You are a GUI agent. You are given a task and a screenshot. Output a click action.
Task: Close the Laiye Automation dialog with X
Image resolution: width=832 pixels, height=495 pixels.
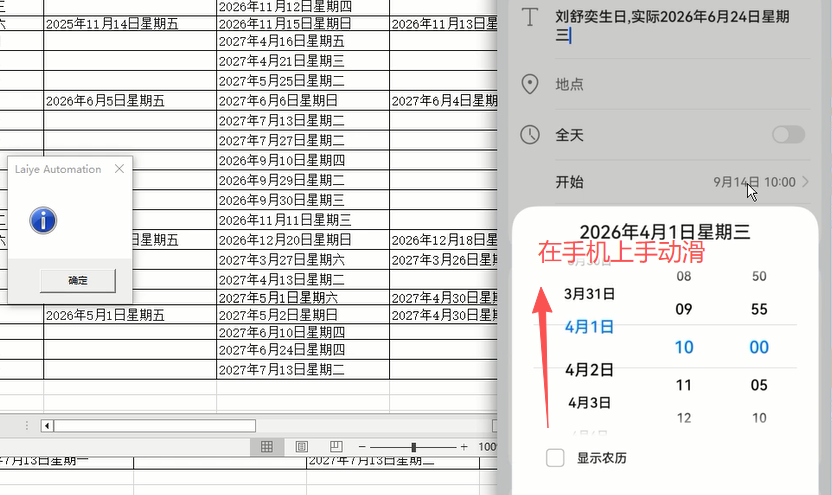pyautogui.click(x=119, y=169)
